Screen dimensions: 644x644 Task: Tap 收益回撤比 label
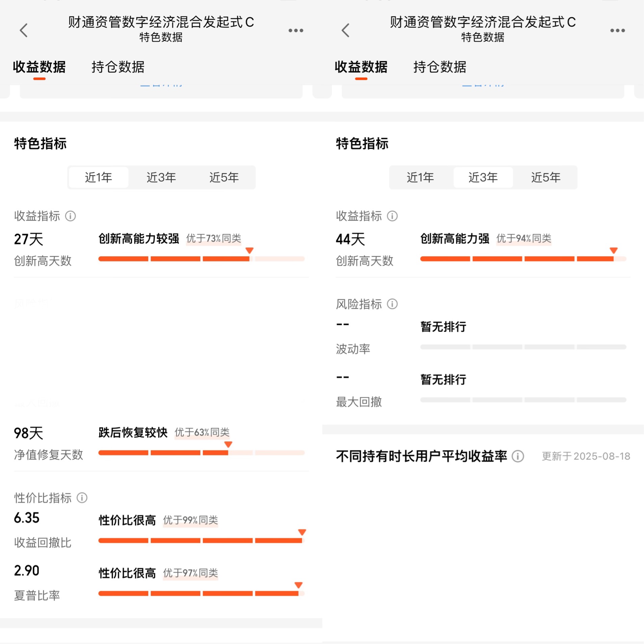pos(43,543)
